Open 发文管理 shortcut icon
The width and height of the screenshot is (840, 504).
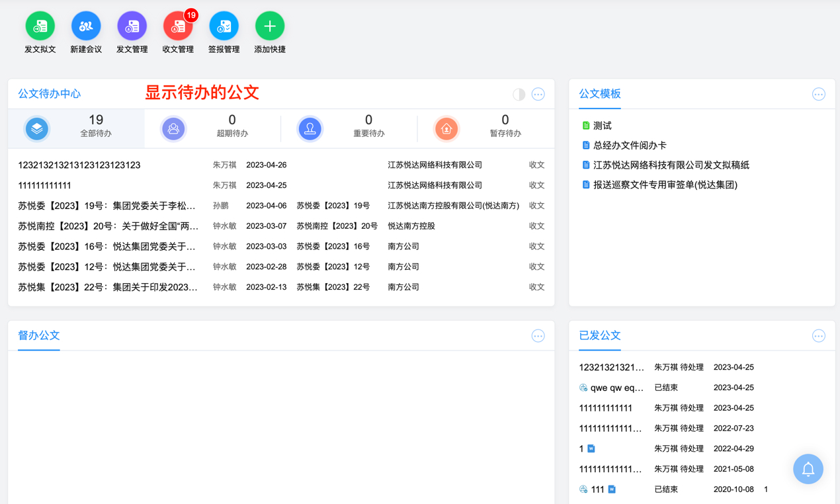click(x=132, y=26)
